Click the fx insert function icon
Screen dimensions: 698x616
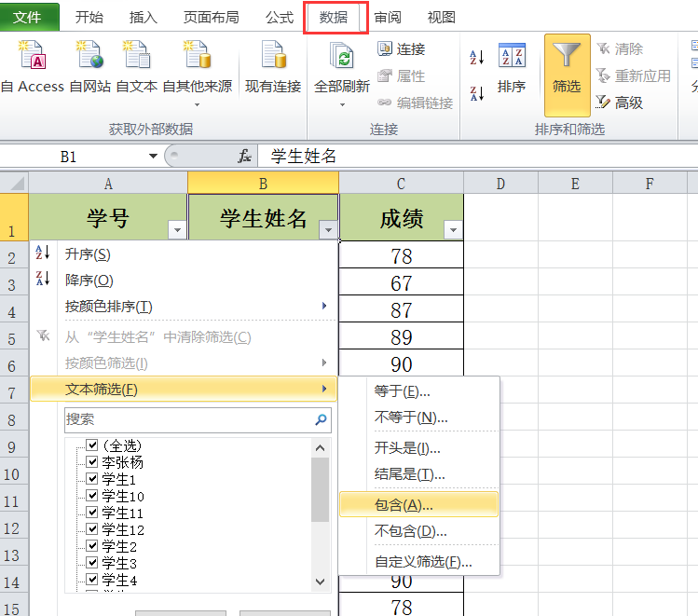coord(244,157)
